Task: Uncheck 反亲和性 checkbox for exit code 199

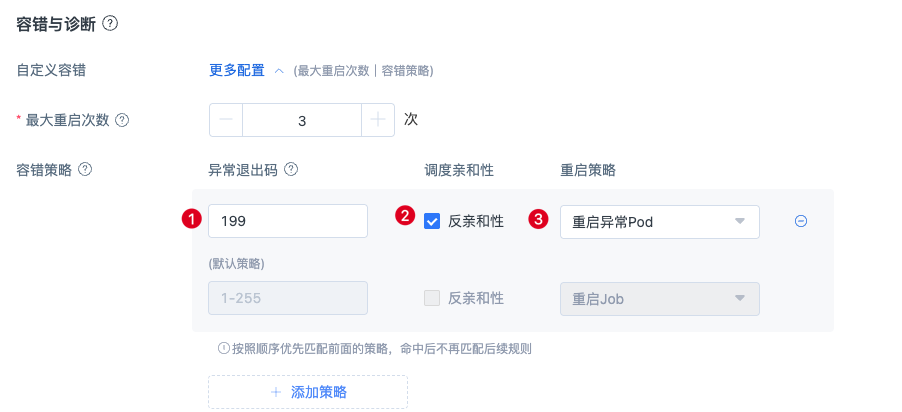Action: tap(432, 221)
